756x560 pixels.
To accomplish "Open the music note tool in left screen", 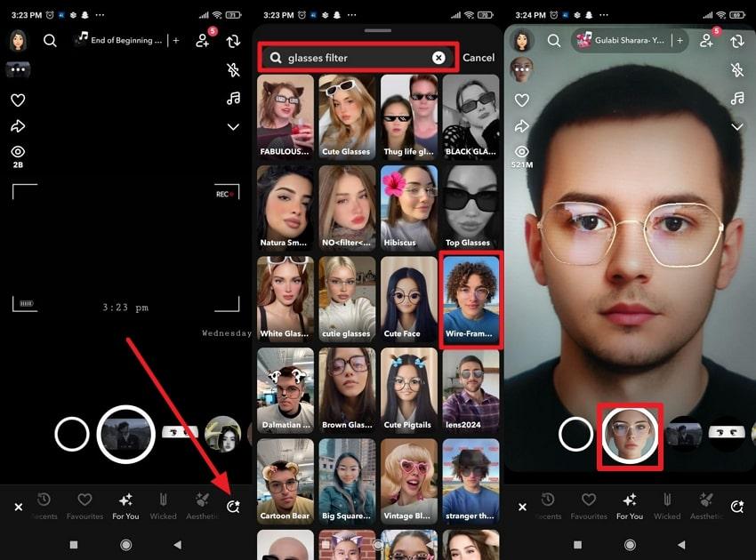I will click(x=233, y=99).
